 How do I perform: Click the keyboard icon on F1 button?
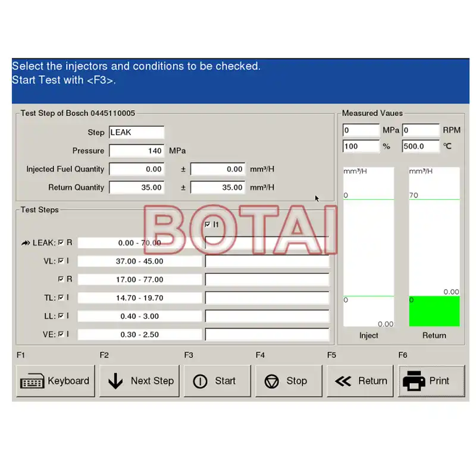(32, 381)
